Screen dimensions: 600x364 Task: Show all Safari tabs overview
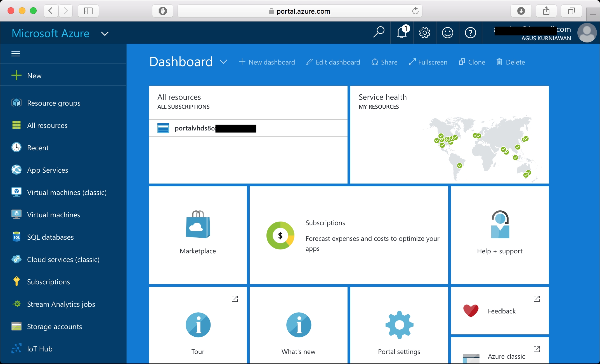coord(571,11)
